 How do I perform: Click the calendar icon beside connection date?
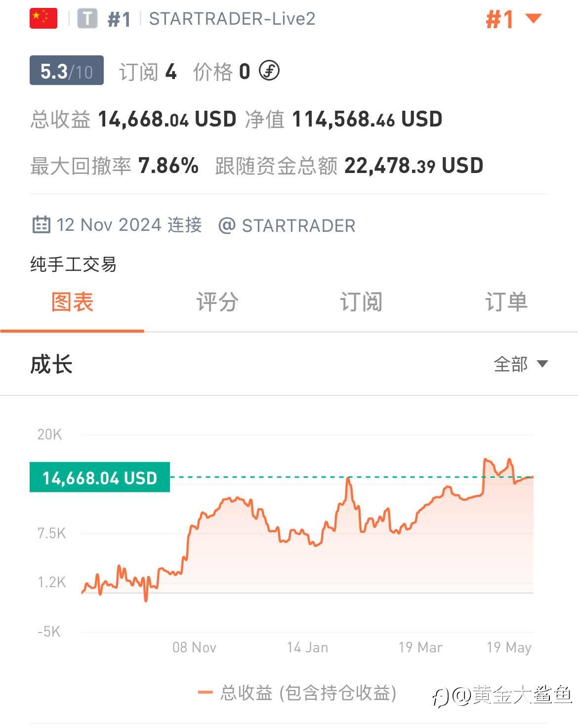[41, 225]
